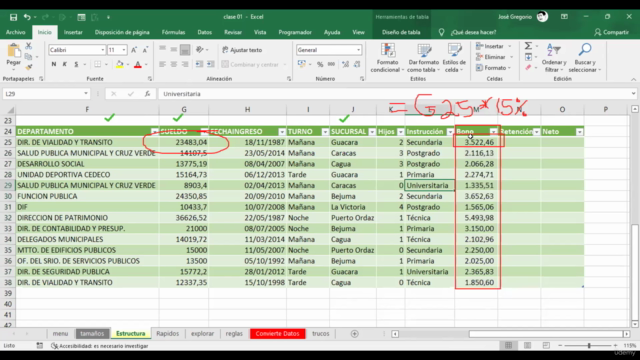Select the Convierte Datos sheet tab

point(277,334)
